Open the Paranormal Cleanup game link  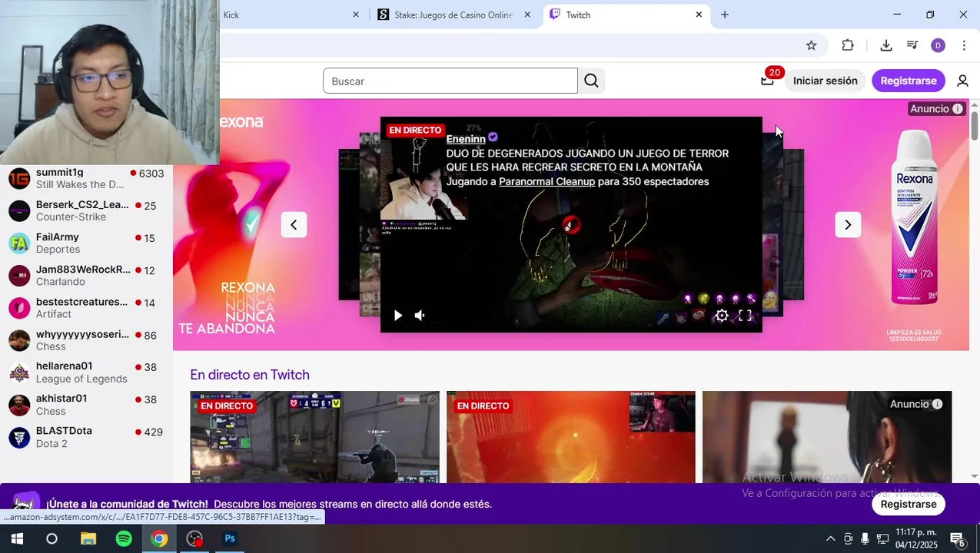click(x=546, y=181)
